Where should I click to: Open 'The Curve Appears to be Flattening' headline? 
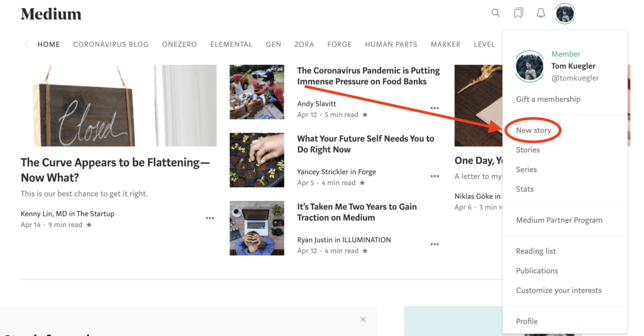coord(115,170)
